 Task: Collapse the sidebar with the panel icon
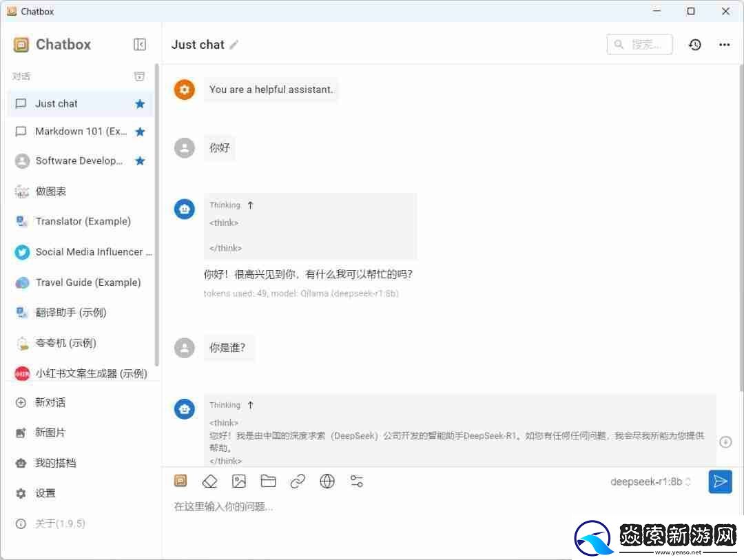pos(139,44)
